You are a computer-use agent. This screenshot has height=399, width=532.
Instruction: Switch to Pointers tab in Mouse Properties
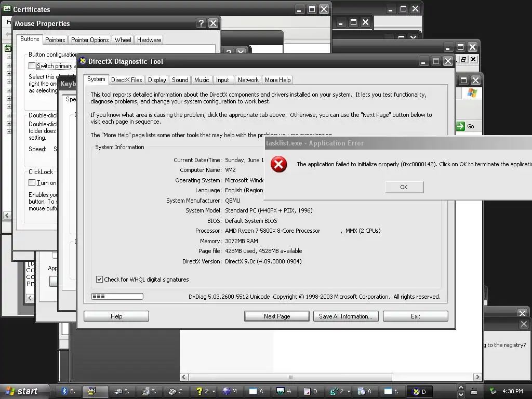[x=55, y=39]
